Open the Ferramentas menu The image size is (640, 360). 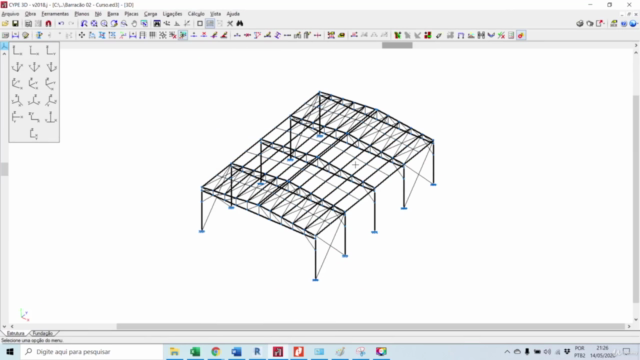coord(55,14)
